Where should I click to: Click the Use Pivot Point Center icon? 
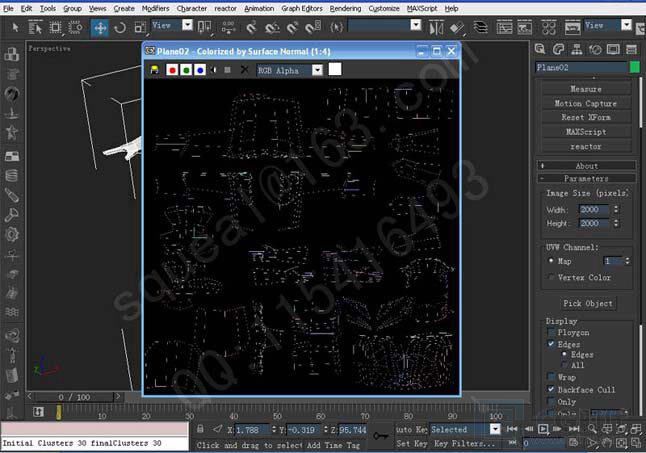pyautogui.click(x=204, y=28)
